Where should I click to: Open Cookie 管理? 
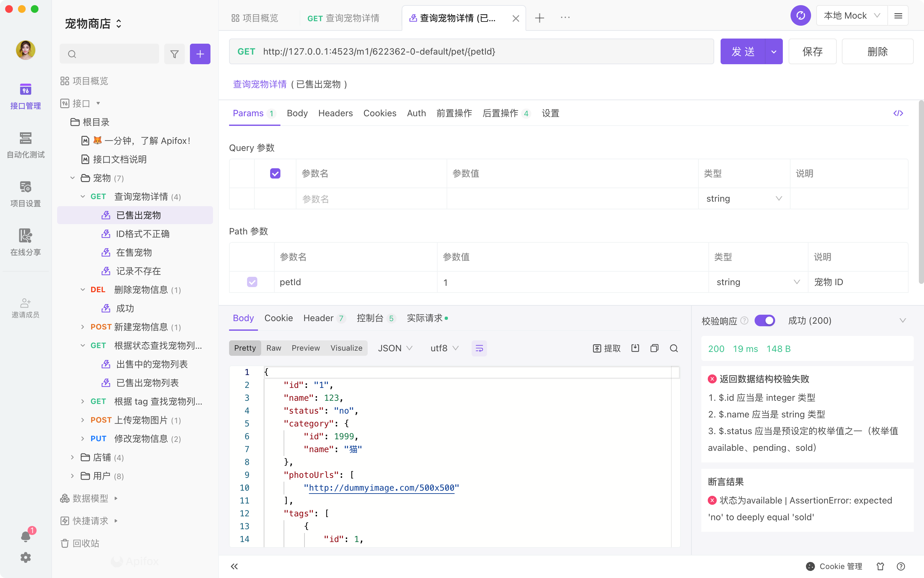pos(834,566)
